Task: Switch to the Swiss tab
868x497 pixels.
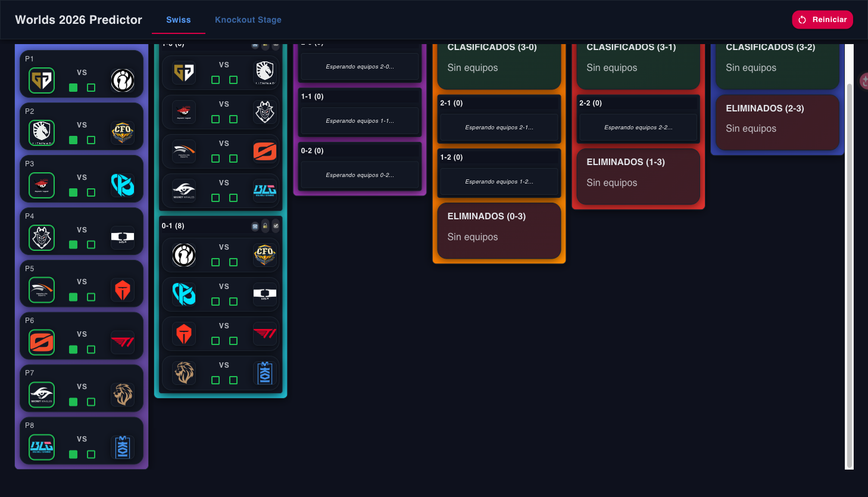Action: pyautogui.click(x=179, y=20)
